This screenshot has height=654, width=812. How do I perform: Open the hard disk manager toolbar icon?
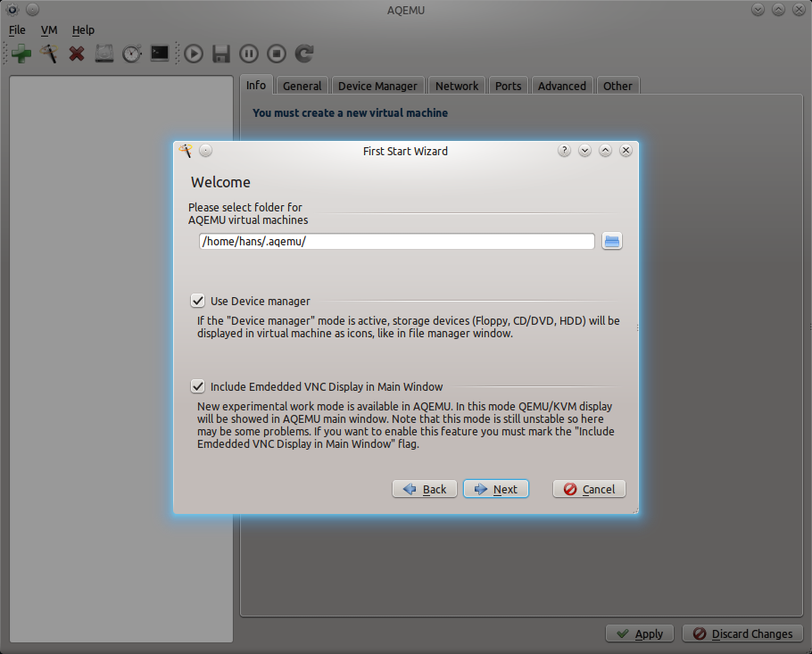pyautogui.click(x=104, y=54)
